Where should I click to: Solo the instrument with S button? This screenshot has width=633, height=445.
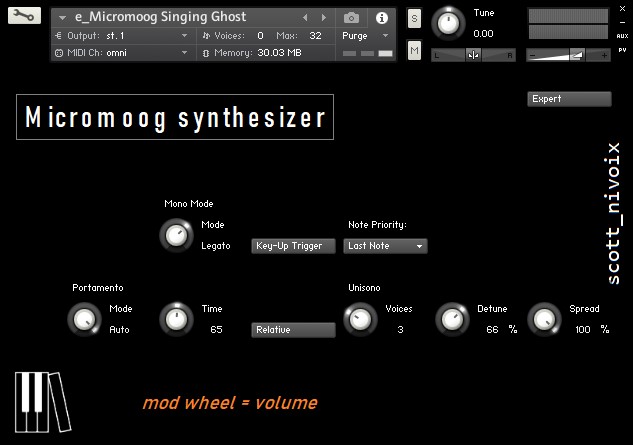point(414,19)
